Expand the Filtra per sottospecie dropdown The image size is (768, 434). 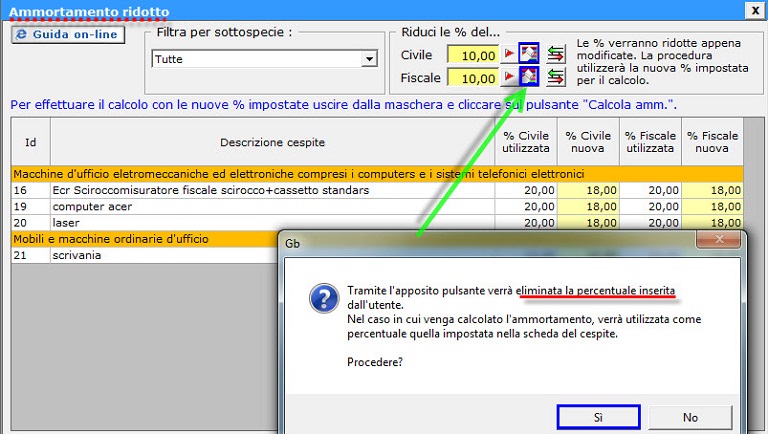(369, 60)
